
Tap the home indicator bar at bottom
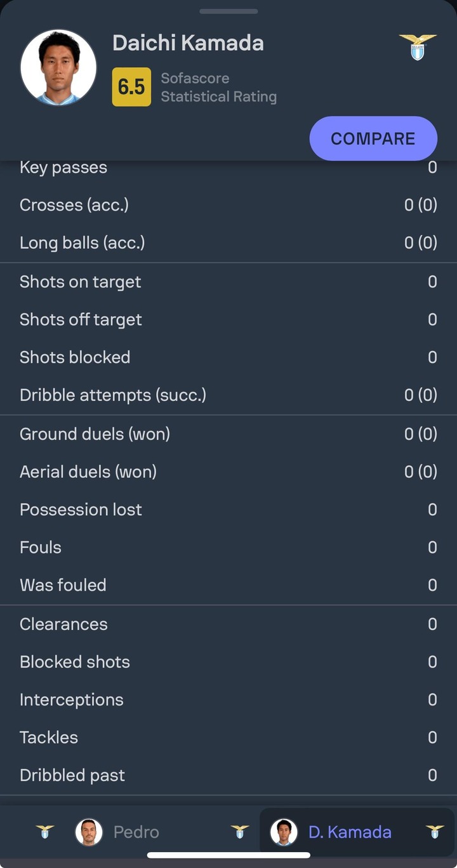(x=228, y=855)
